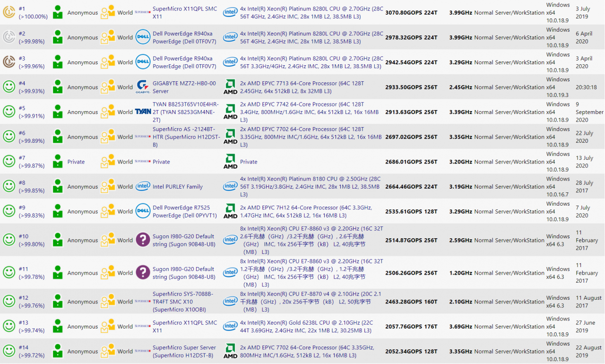Click the World team link in row #8
The image size is (605, 364).
pyautogui.click(x=125, y=187)
